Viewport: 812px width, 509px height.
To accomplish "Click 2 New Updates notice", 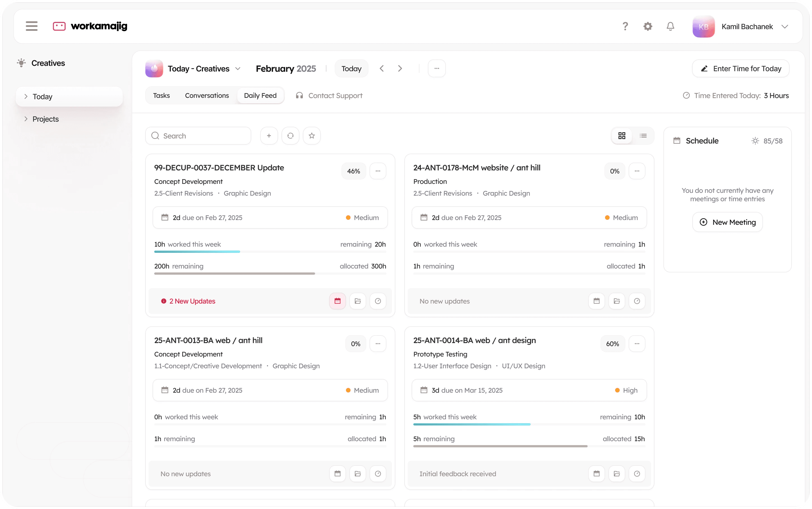I will click(188, 301).
